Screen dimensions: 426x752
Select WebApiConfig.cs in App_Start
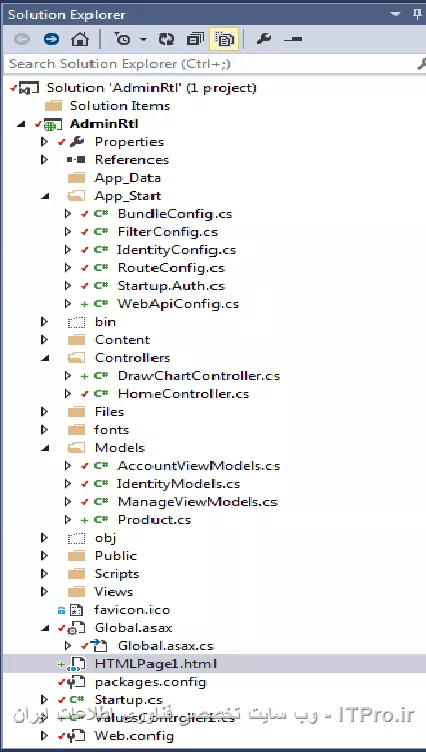(178, 304)
